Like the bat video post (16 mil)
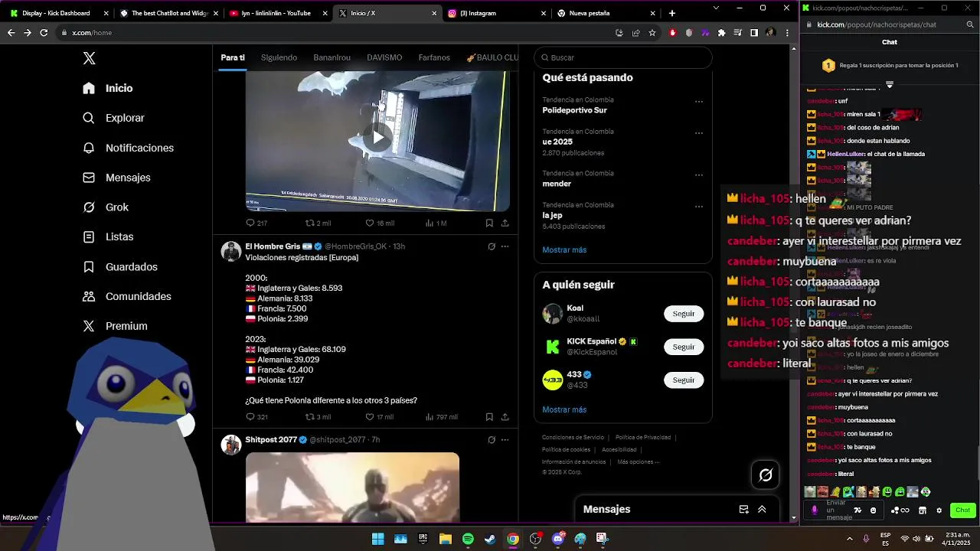Screen dimensions: 980x551 (380, 223)
